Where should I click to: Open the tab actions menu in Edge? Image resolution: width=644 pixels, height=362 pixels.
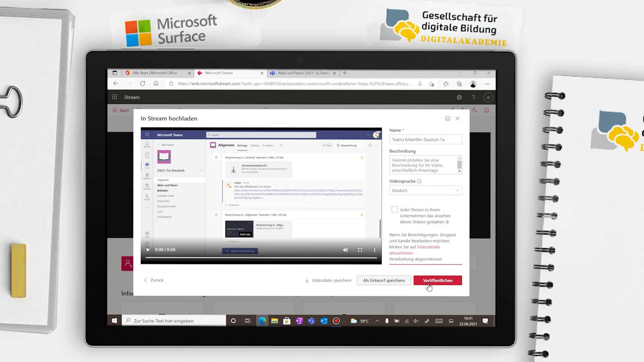(115, 73)
